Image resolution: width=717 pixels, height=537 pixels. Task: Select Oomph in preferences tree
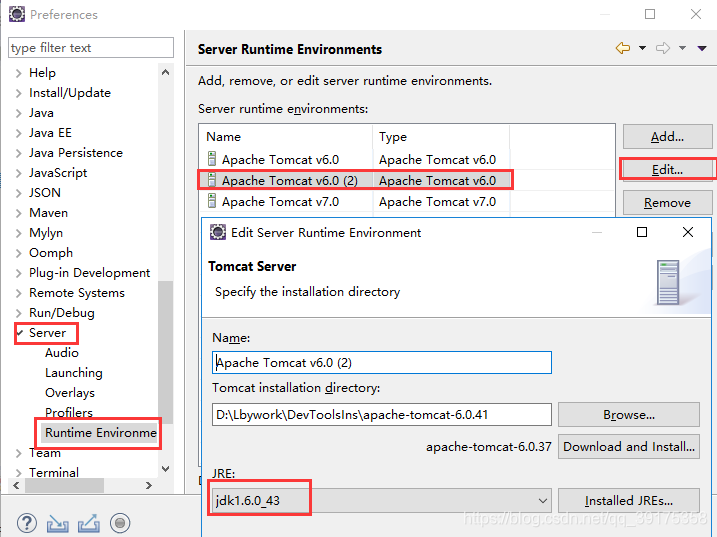point(51,253)
